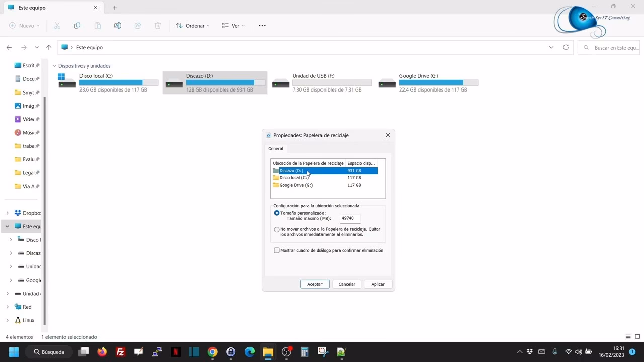Click the Aplicar button
Viewport: 644px width, 362px height.
pyautogui.click(x=378, y=284)
